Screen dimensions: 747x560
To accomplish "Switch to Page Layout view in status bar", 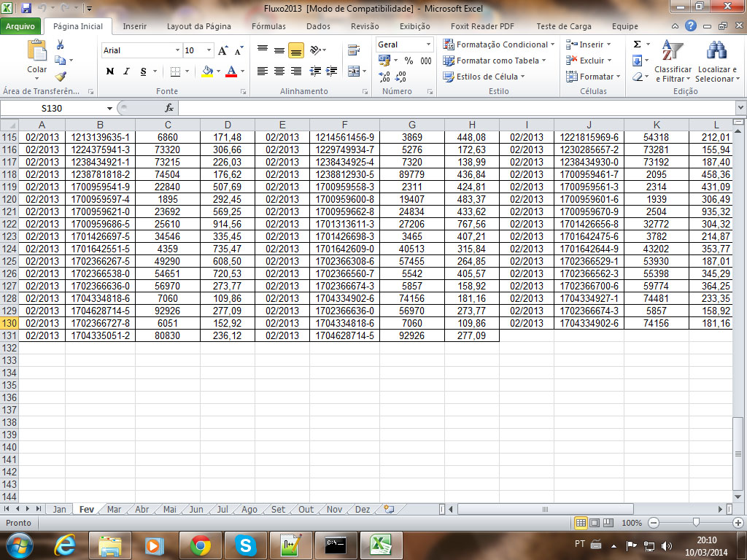I will click(x=595, y=523).
